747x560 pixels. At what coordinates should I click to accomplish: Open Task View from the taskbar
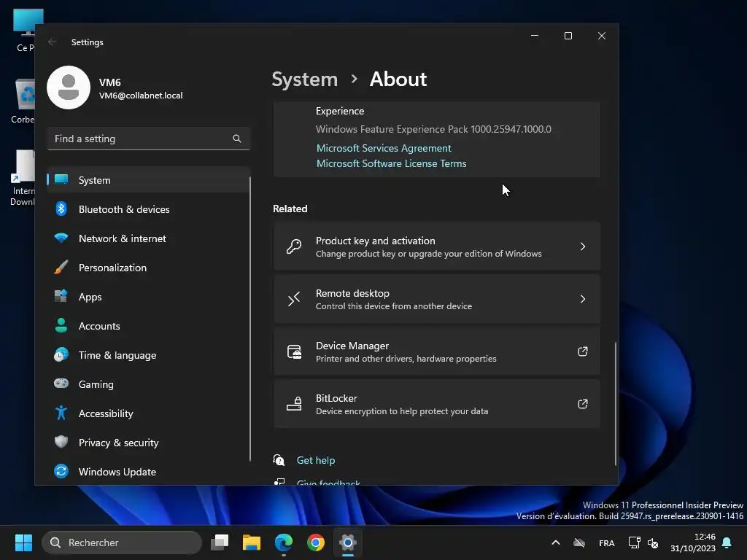(x=220, y=542)
